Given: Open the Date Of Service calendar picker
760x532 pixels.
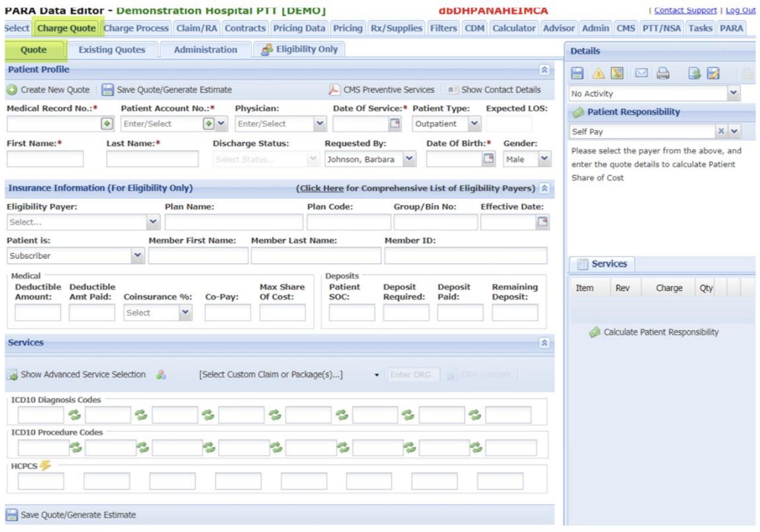Looking at the screenshot, I should click(395, 123).
